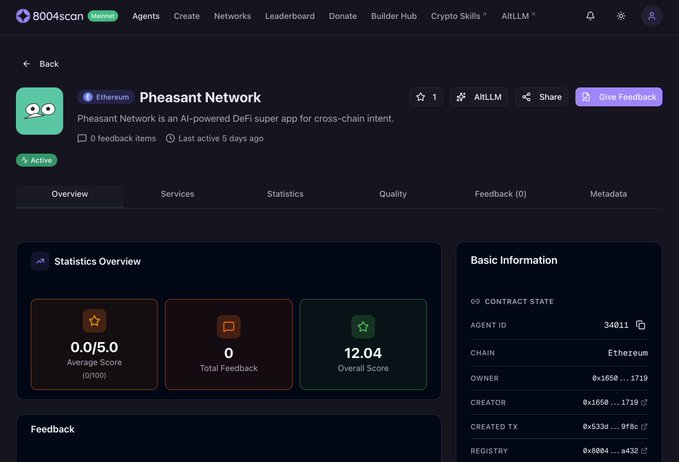Screen dimensions: 679x462
Task: Click the Active status badge
Action: [36, 160]
